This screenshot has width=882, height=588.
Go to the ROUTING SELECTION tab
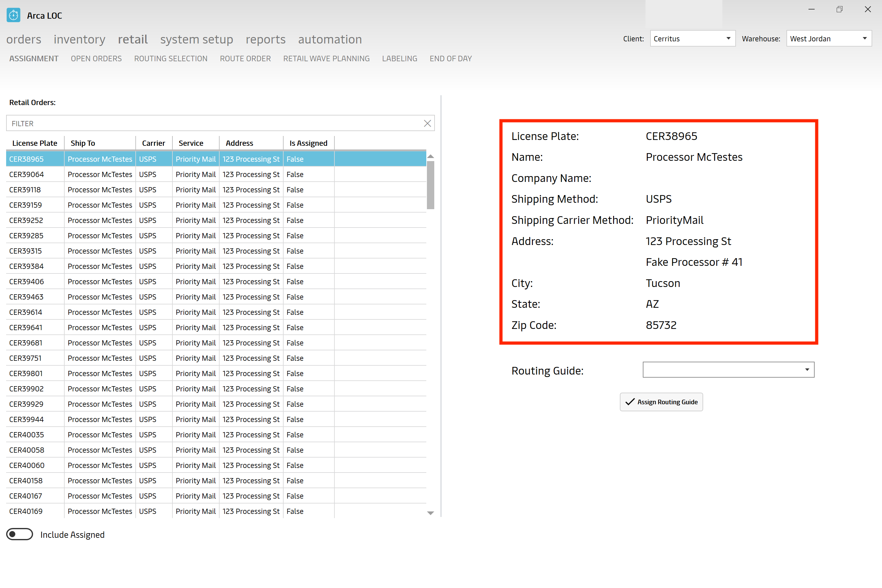point(171,58)
